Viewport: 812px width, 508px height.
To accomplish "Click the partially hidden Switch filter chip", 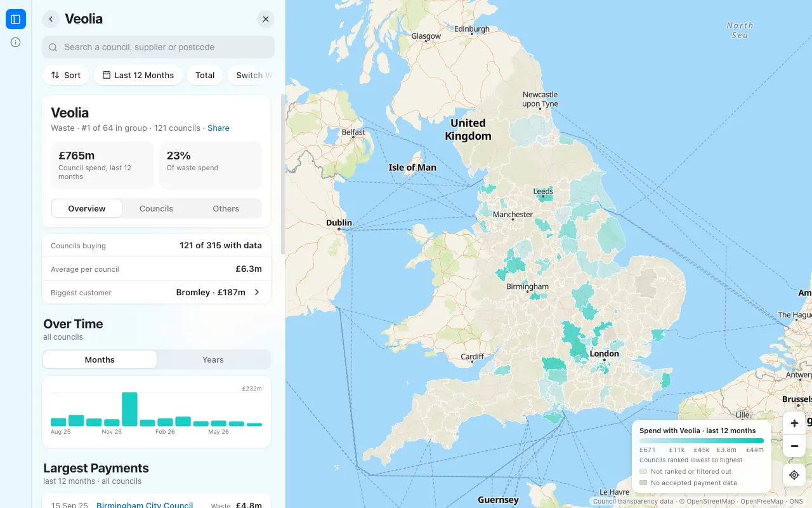I will point(251,75).
